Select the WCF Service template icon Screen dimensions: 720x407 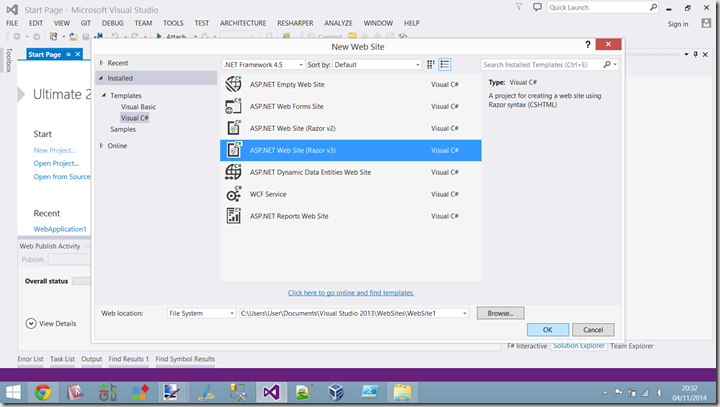[233, 194]
